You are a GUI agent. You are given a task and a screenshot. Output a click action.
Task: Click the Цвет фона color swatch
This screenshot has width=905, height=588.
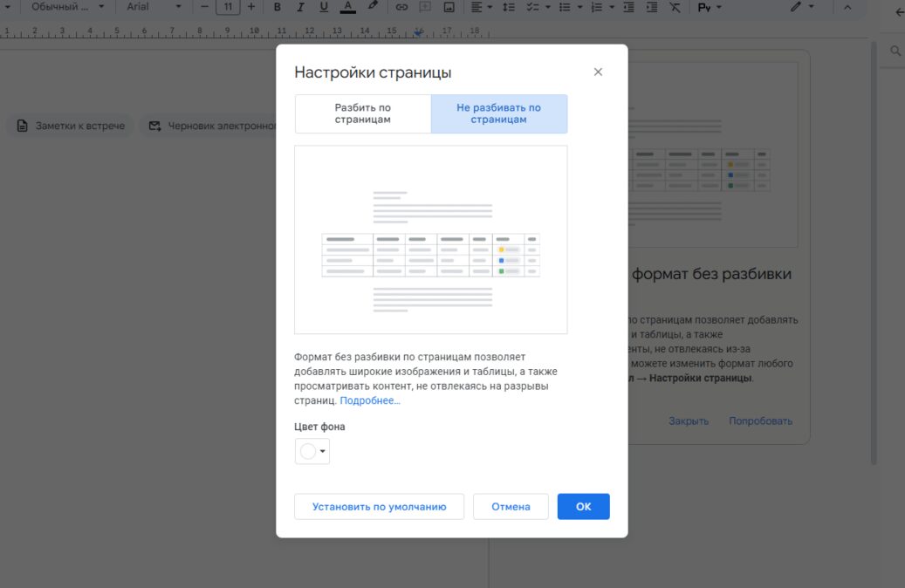[307, 452]
